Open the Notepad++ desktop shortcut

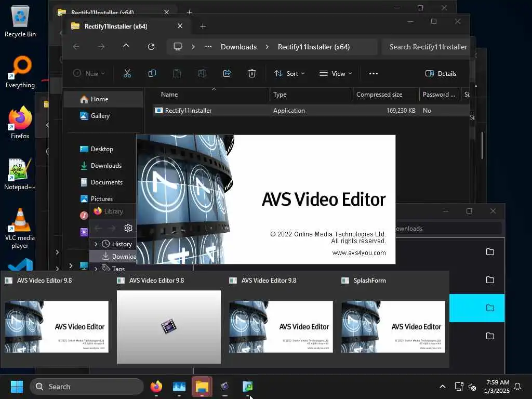pyautogui.click(x=19, y=174)
